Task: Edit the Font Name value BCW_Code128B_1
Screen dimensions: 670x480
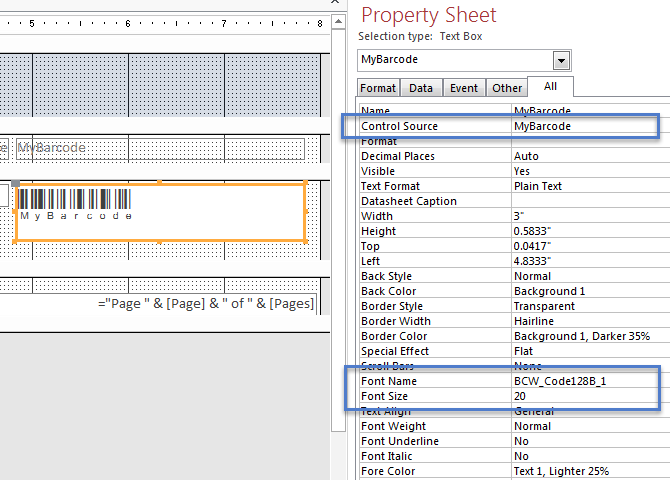Action: (x=560, y=381)
